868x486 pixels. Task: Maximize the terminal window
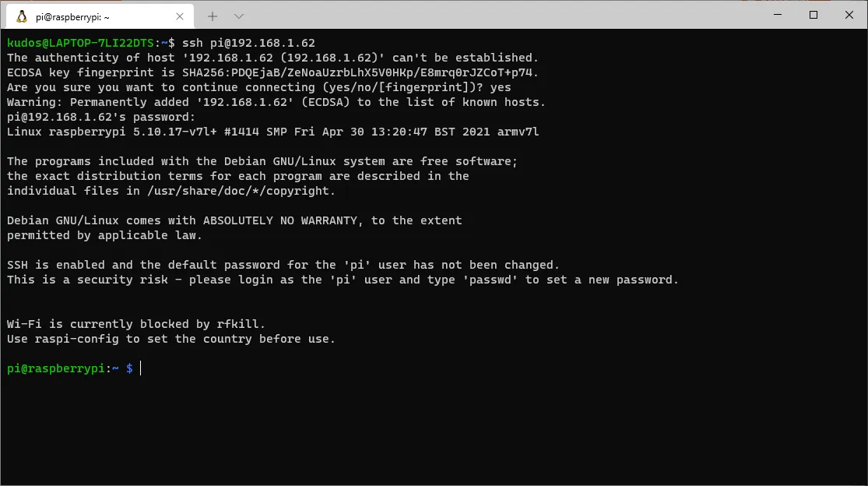coord(814,15)
